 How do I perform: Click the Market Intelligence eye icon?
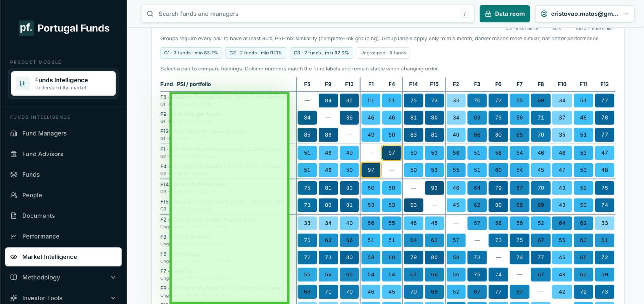click(x=14, y=257)
